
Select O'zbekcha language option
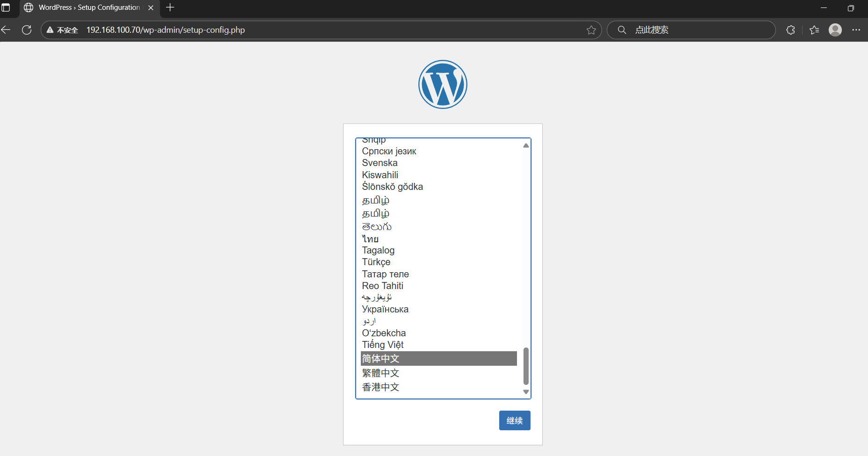tap(439, 333)
